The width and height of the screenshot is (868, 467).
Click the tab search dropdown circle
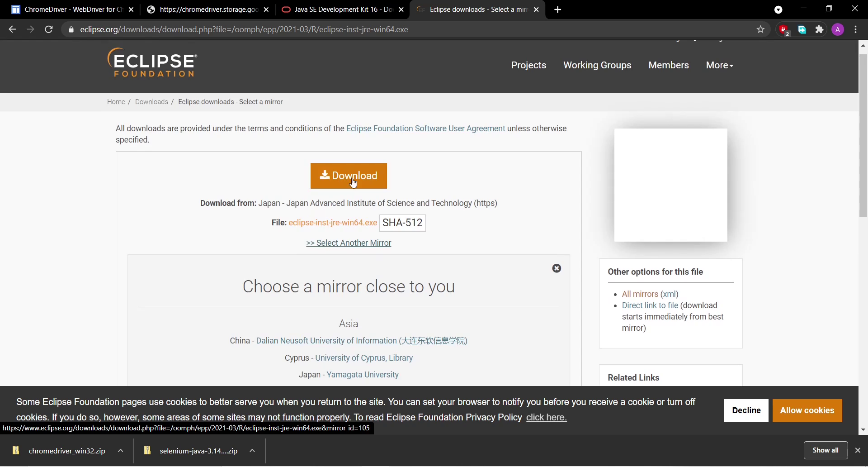(778, 10)
